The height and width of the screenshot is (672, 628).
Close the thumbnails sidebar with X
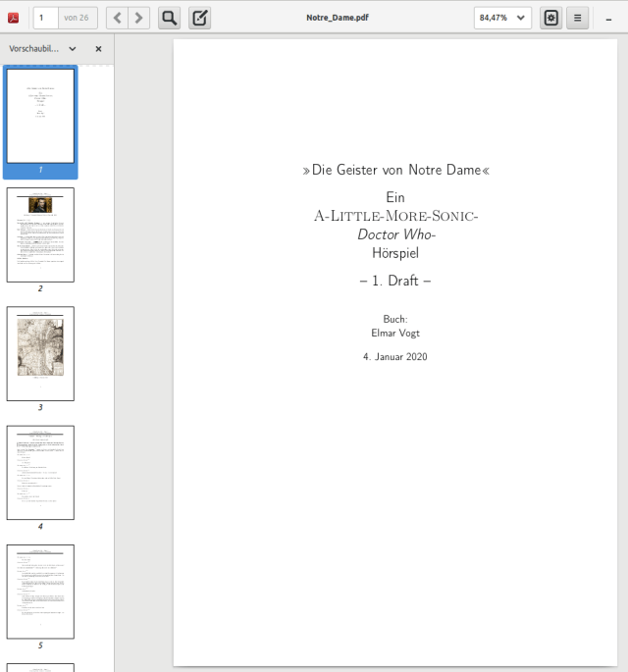(x=98, y=48)
